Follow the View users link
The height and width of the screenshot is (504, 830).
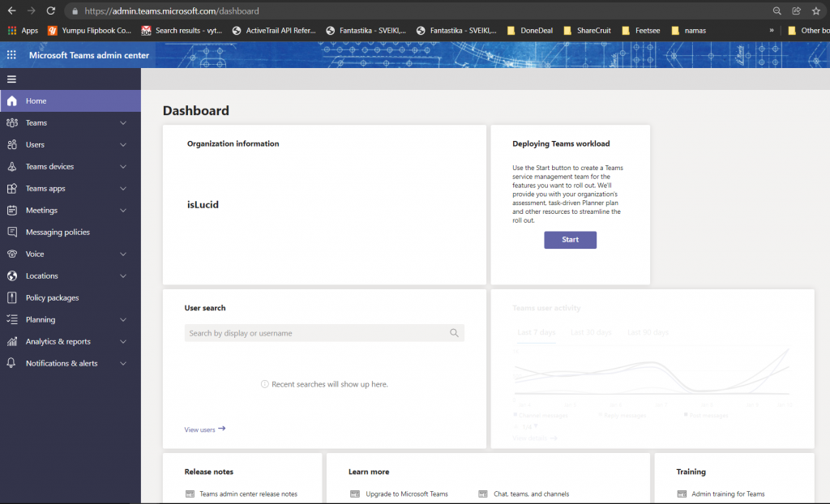coord(205,429)
